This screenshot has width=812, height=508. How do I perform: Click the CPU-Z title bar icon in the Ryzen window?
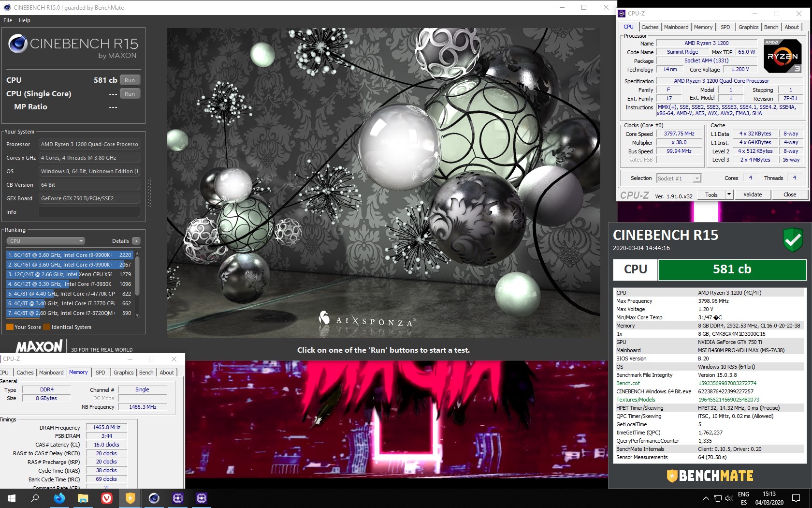(623, 14)
